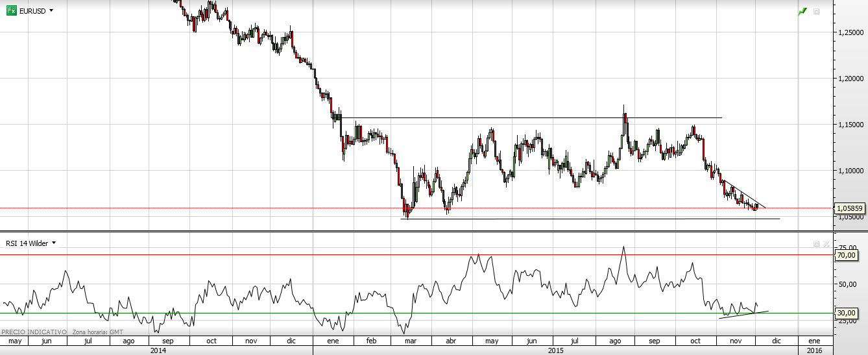Click the 'sep' 2014 month label

[x=168, y=341]
